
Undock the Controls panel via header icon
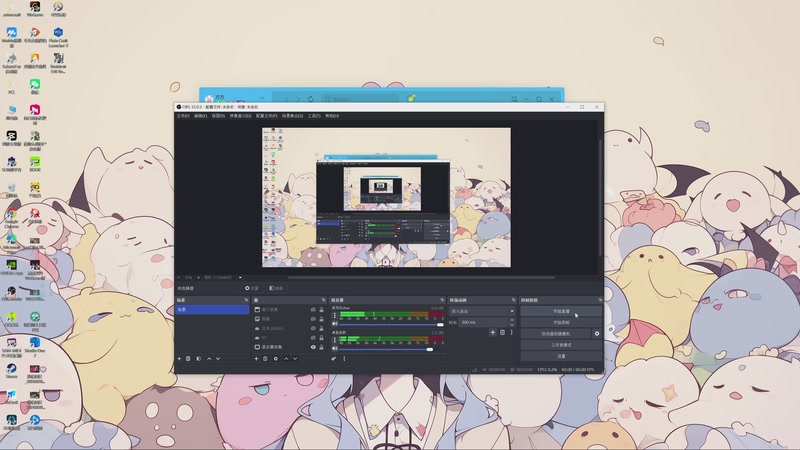click(x=600, y=300)
